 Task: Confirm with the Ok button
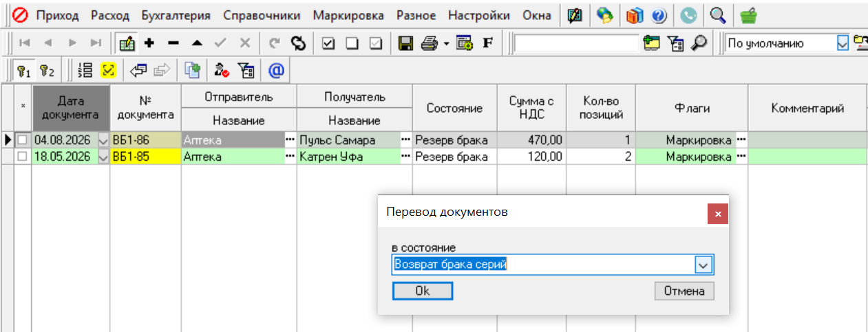[x=423, y=291]
